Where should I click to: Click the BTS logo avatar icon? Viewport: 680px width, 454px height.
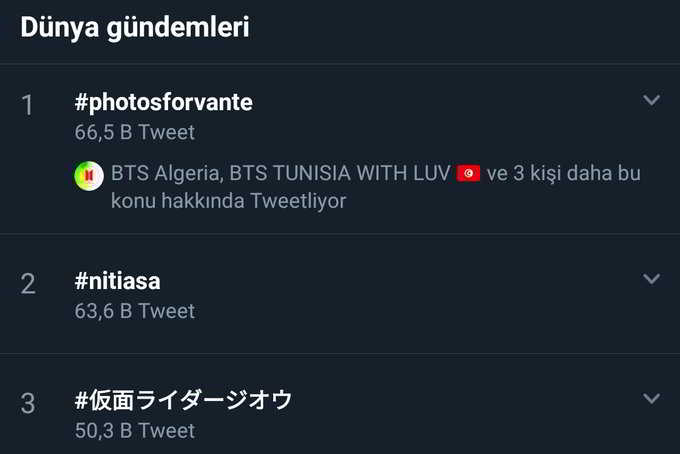pyautogui.click(x=89, y=175)
